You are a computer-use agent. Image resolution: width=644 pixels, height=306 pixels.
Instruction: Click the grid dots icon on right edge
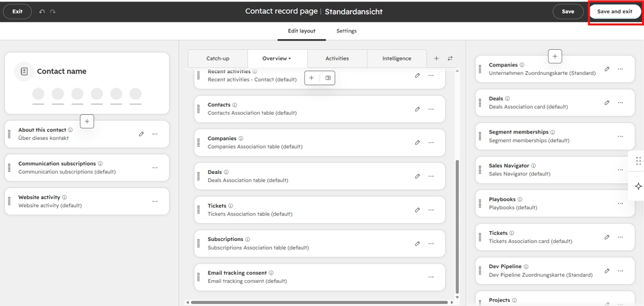(x=638, y=161)
